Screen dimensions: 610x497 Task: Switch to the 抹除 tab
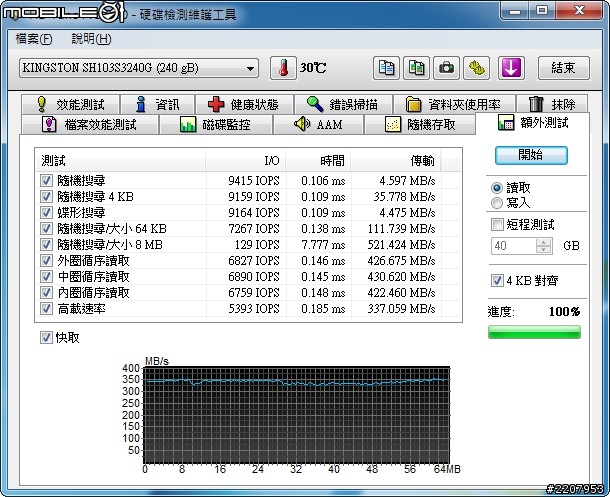(552, 104)
